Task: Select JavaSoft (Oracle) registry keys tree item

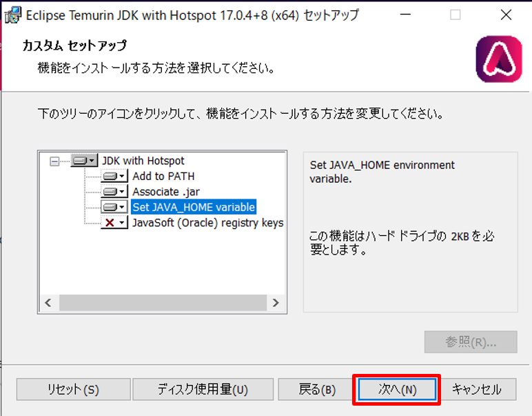Action: point(207,223)
